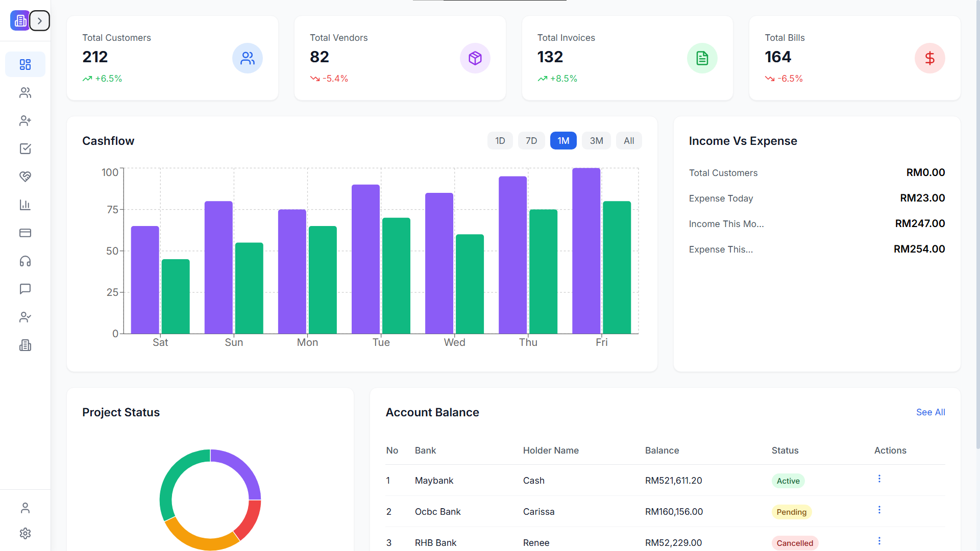Image resolution: width=980 pixels, height=551 pixels.
Task: Open the actions menu for Maybank row
Action: pyautogui.click(x=879, y=479)
